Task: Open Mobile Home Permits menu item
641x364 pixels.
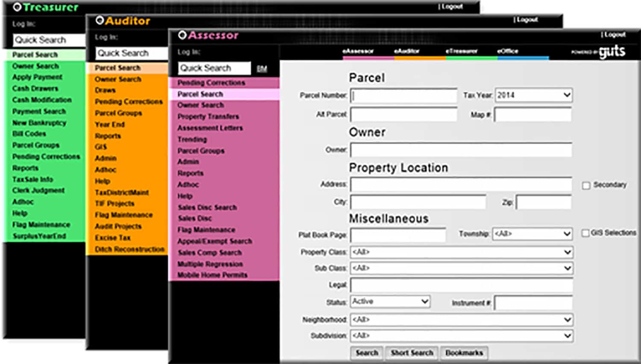Action: 212,275
